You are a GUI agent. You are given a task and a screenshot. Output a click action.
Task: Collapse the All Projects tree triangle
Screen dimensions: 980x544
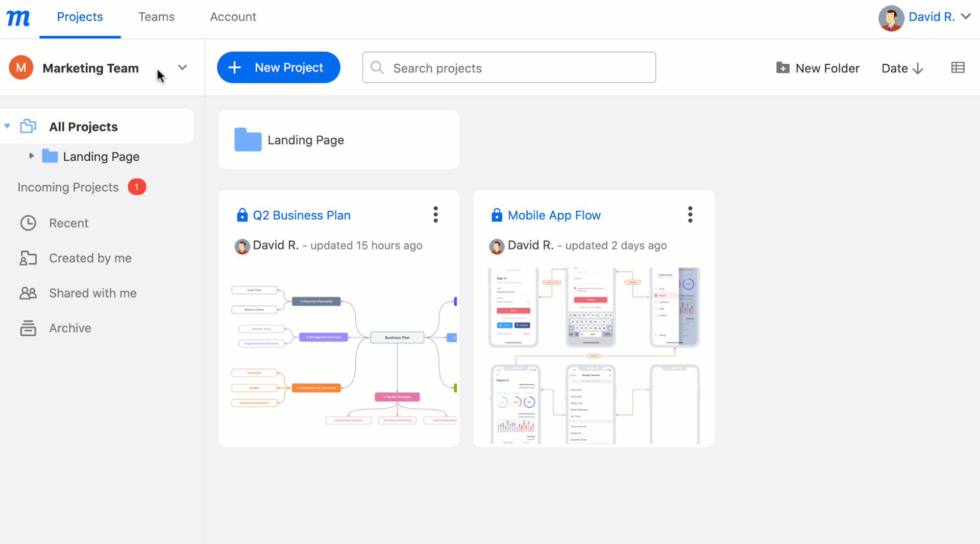[7, 126]
